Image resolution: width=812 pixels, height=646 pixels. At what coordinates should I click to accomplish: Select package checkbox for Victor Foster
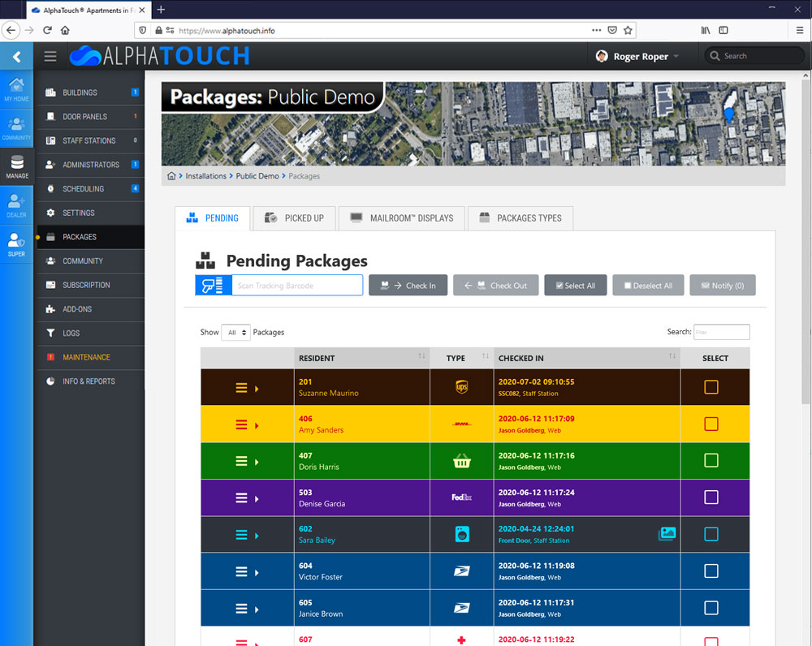coord(711,571)
